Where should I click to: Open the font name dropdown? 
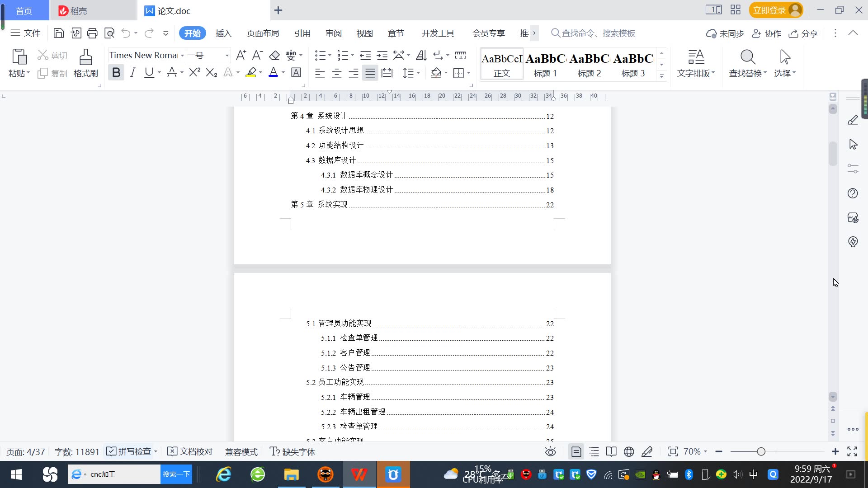pos(182,55)
